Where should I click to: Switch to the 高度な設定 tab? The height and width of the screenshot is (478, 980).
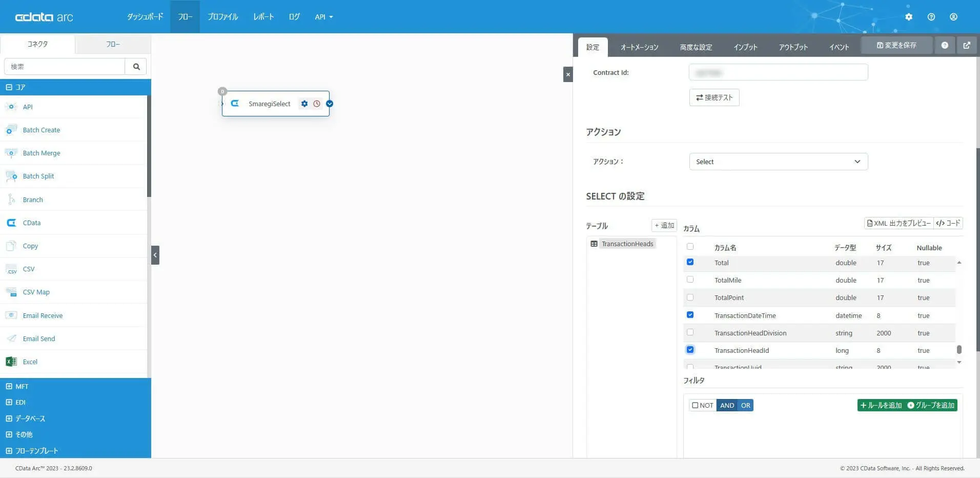click(696, 47)
